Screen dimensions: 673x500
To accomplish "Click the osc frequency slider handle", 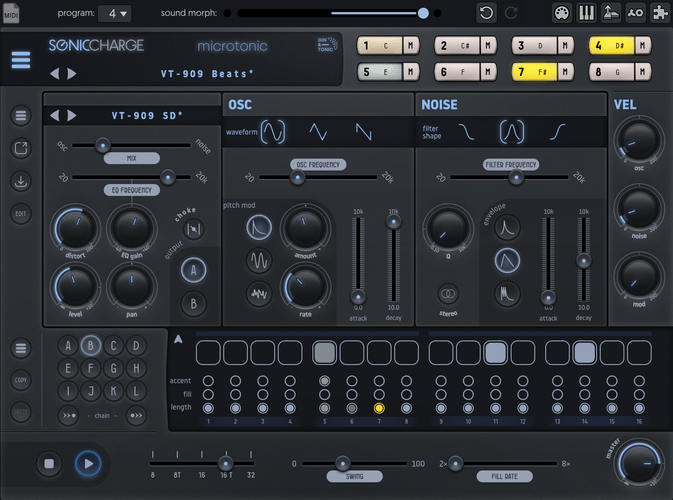I will 297,177.
